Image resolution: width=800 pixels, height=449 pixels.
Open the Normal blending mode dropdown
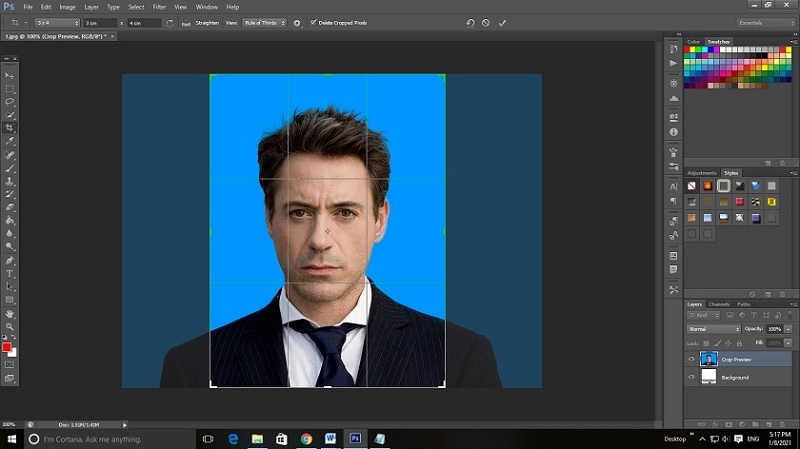point(713,329)
